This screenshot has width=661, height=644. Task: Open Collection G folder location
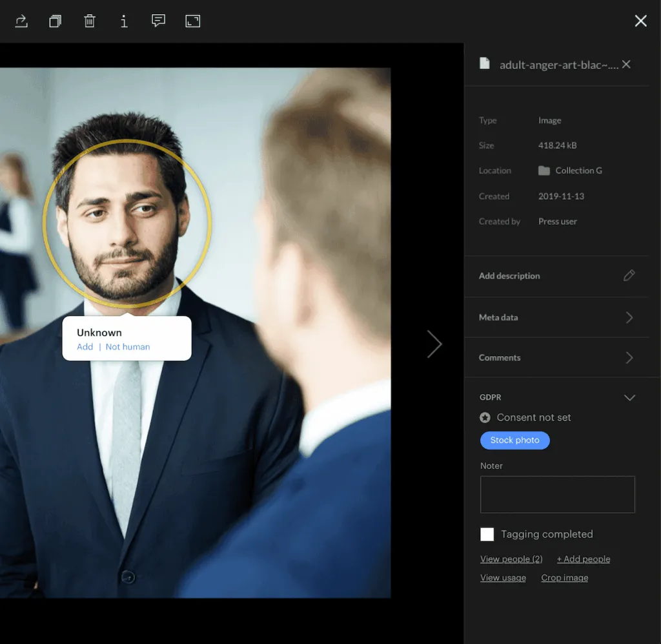571,171
